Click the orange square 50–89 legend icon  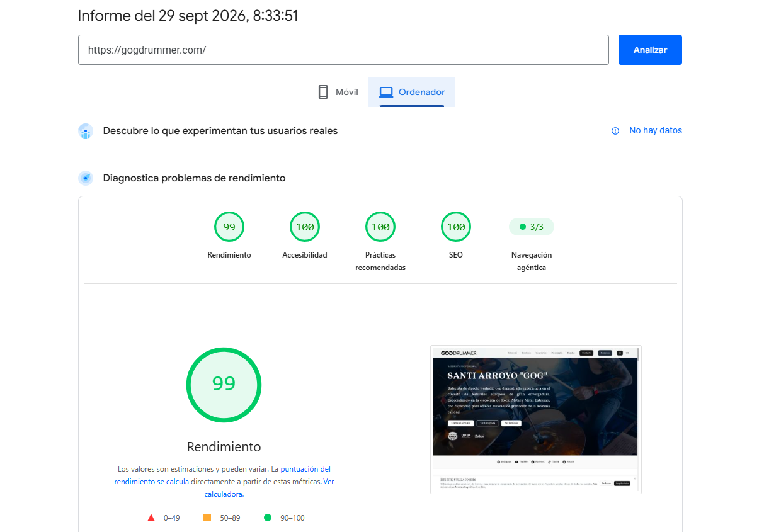[207, 518]
